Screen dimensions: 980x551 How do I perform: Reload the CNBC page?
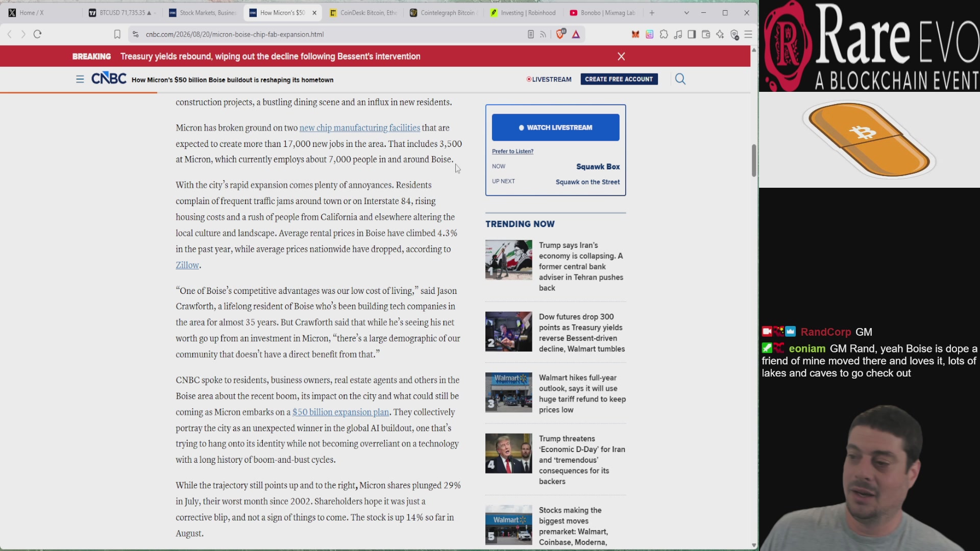pyautogui.click(x=37, y=34)
